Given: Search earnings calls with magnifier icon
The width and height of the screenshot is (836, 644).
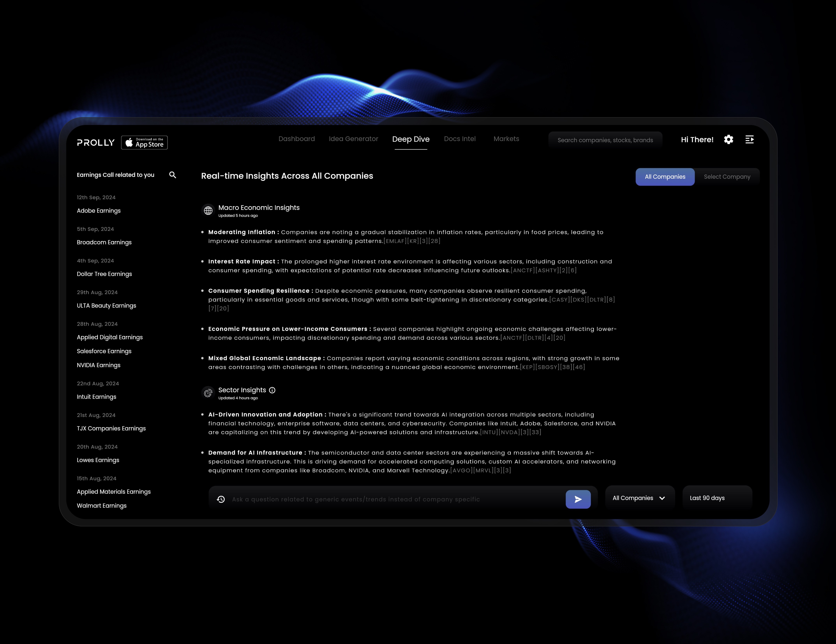Looking at the screenshot, I should coord(173,175).
